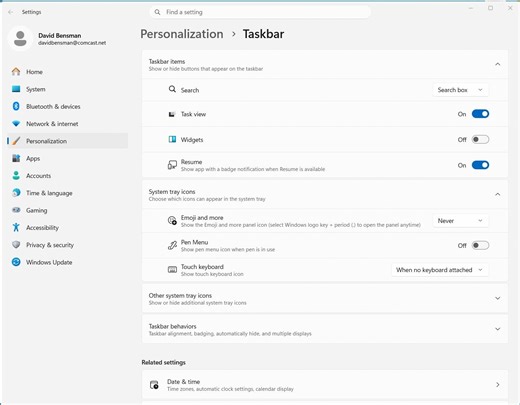The image size is (520, 405).
Task: Click the Time & language globe icon
Action: tap(16, 193)
